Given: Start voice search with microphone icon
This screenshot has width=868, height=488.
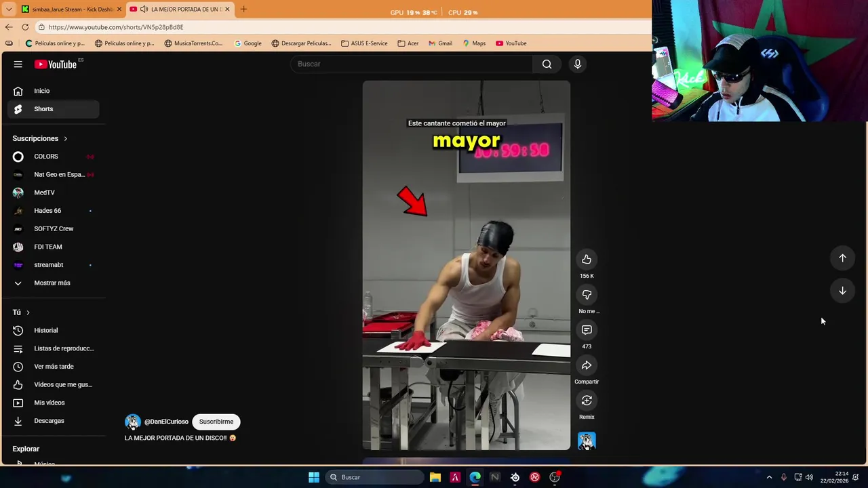Looking at the screenshot, I should point(578,64).
